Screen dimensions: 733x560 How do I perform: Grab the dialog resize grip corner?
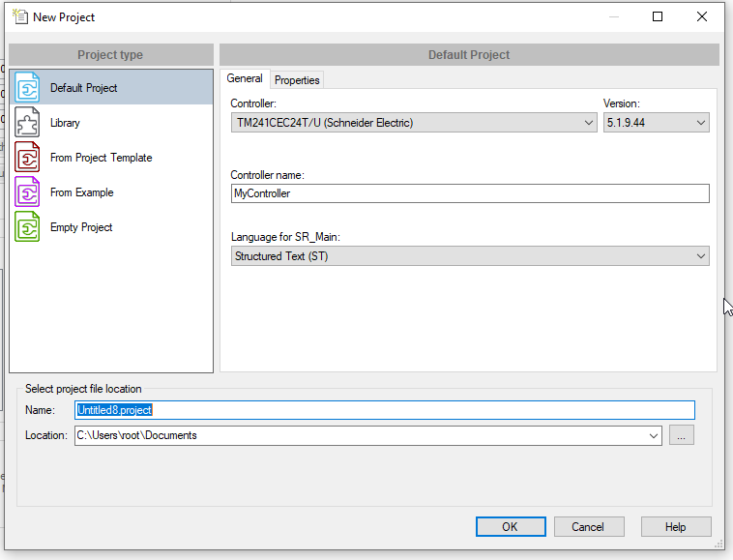pyautogui.click(x=718, y=545)
